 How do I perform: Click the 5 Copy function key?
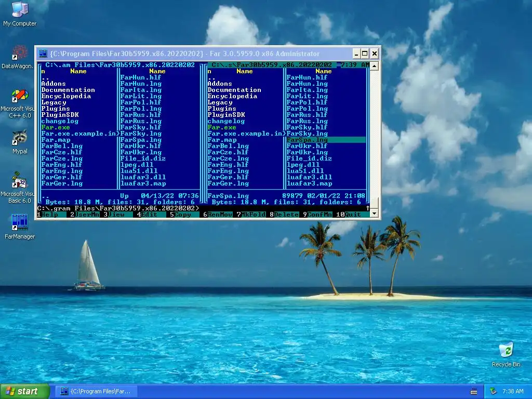pyautogui.click(x=184, y=215)
